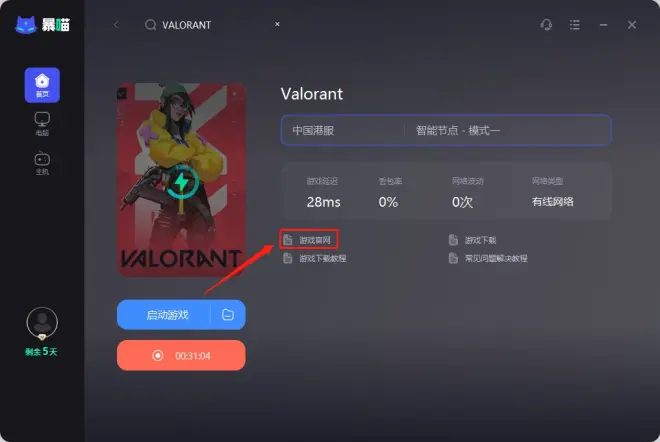The width and height of the screenshot is (660, 442).
Task: Click the Valorant game cover thumbnail
Action: (181, 180)
